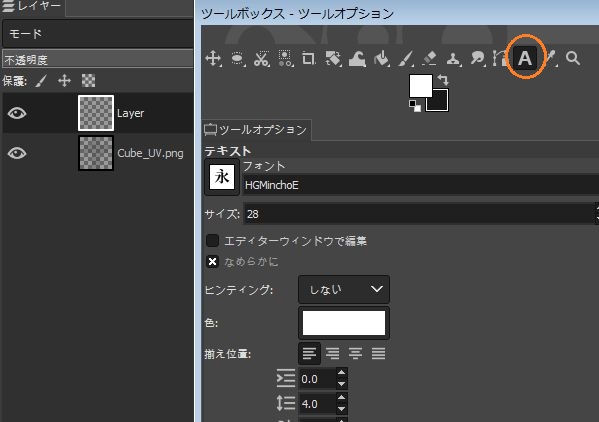Pick the Bucket Fill tool
This screenshot has height=422, width=599.
coord(381,59)
